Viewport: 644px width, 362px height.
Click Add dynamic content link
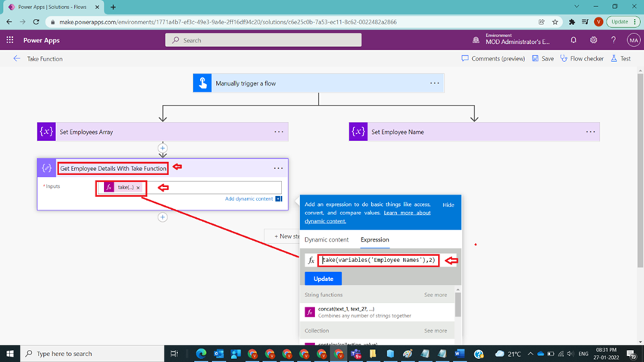pos(249,198)
